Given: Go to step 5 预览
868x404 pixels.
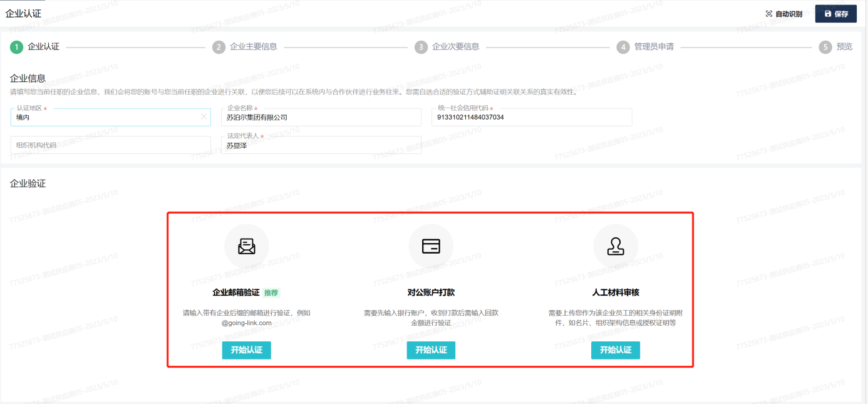Looking at the screenshot, I should point(836,47).
